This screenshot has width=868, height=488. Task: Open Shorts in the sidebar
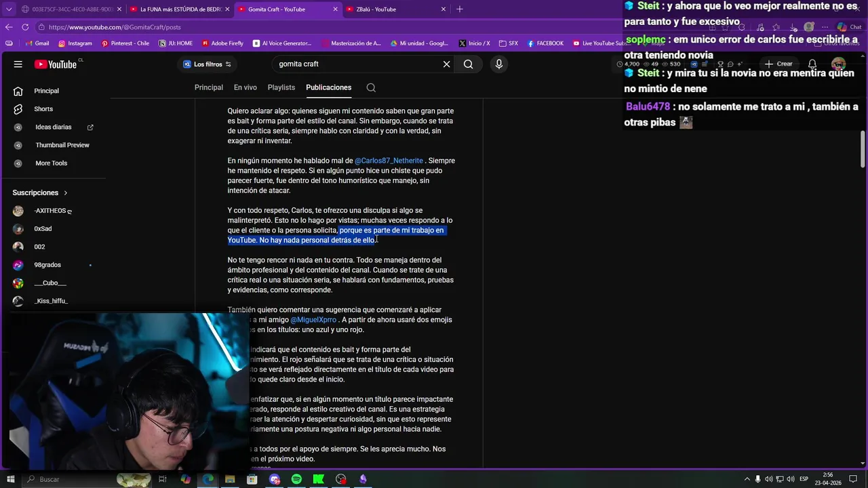click(54, 108)
